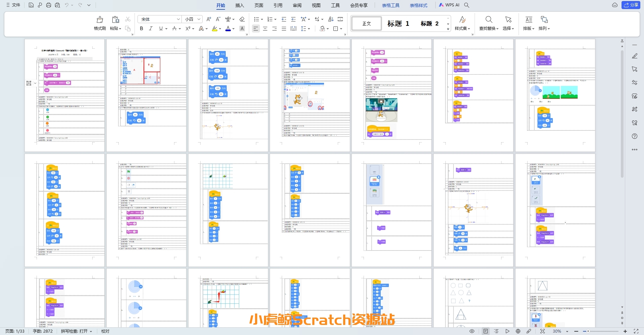644x335 pixels.
Task: Click the WPS AI button
Action: pyautogui.click(x=449, y=5)
